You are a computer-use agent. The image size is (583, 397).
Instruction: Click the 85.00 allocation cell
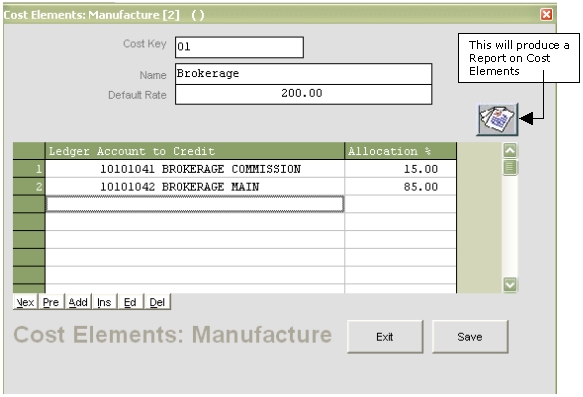[400, 187]
